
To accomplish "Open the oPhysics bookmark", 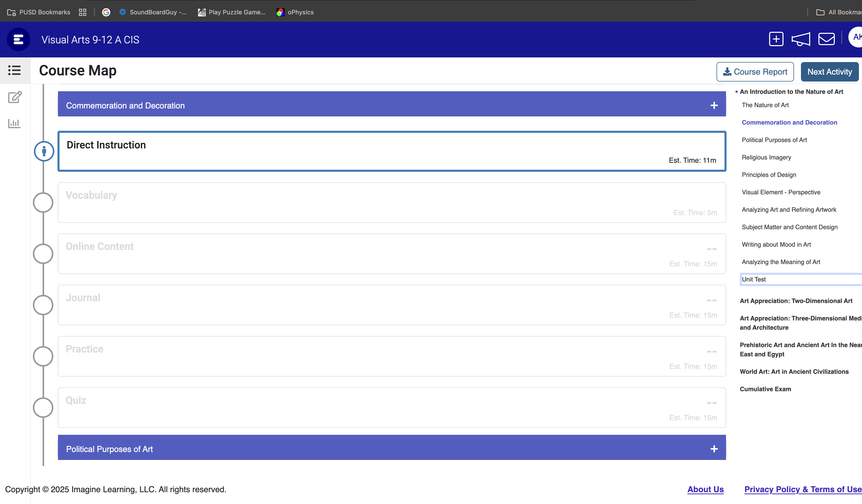I will (x=295, y=12).
